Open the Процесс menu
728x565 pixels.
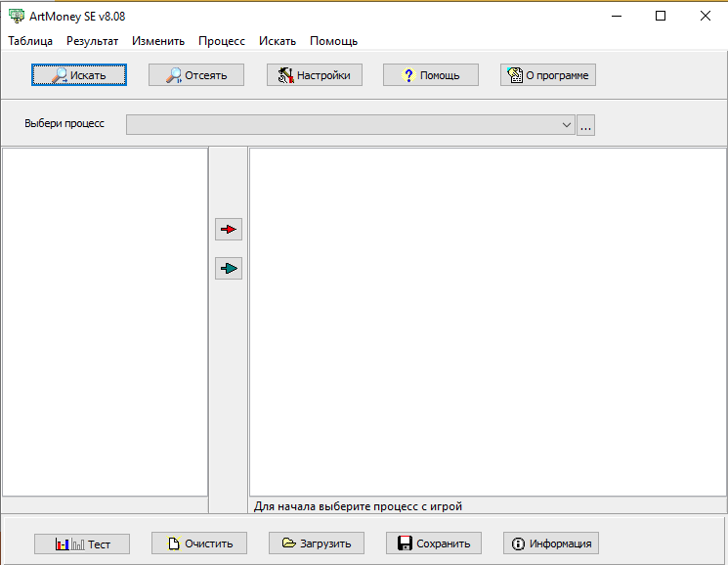click(x=222, y=41)
